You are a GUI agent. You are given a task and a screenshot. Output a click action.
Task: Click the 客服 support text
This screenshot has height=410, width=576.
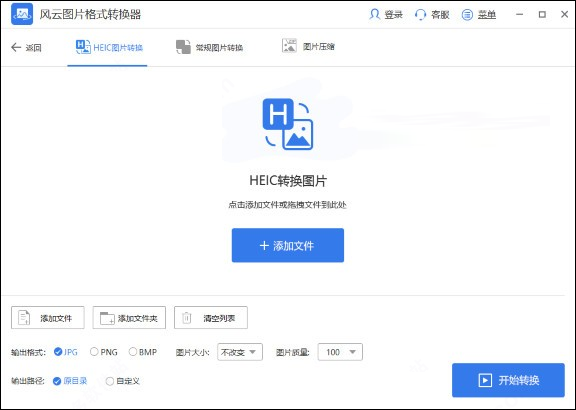[440, 15]
